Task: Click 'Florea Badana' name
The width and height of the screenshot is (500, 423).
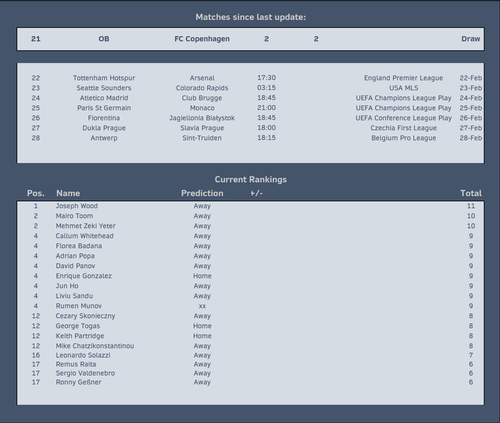Action: pyautogui.click(x=79, y=246)
